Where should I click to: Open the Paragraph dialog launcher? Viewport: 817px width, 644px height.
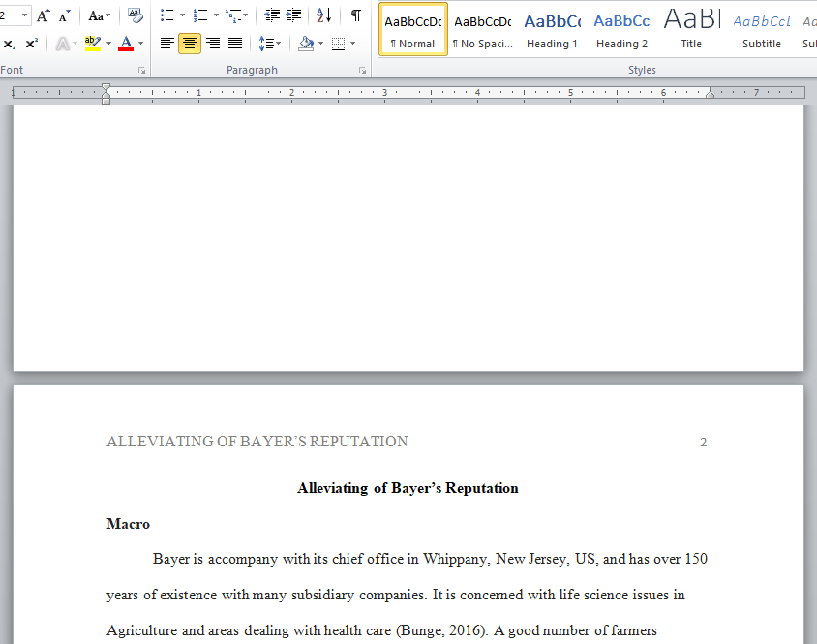click(x=363, y=71)
